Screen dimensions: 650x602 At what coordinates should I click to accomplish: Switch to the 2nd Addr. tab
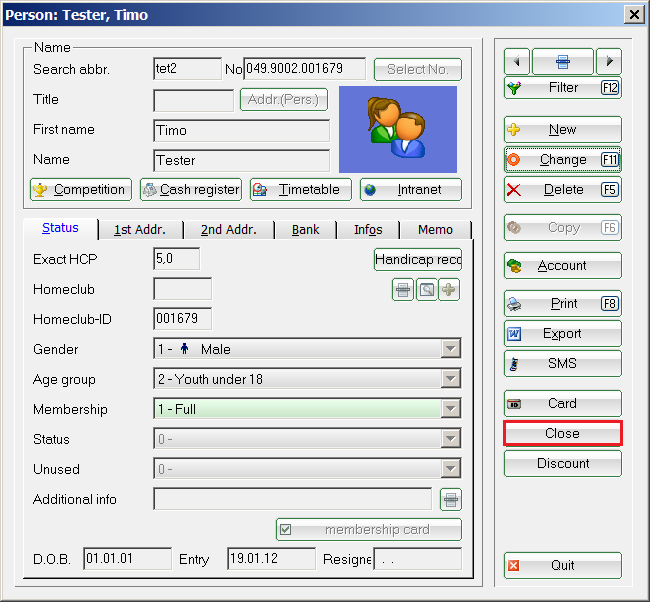229,230
